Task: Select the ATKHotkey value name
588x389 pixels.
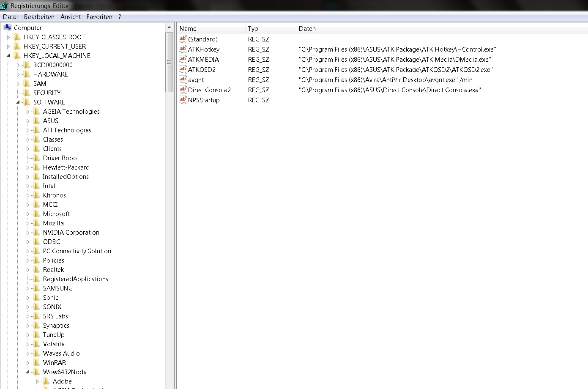Action: pos(204,49)
